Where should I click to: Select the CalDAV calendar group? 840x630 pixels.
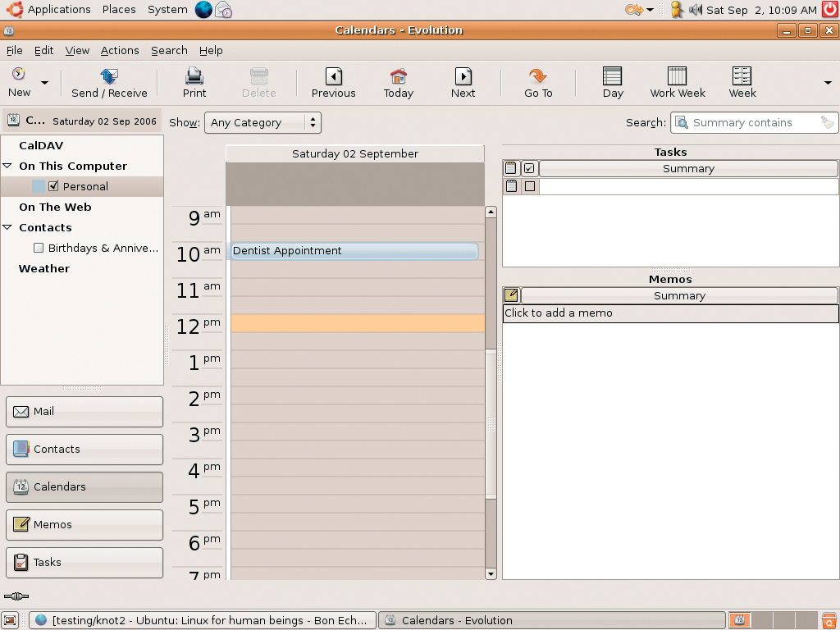tap(41, 146)
